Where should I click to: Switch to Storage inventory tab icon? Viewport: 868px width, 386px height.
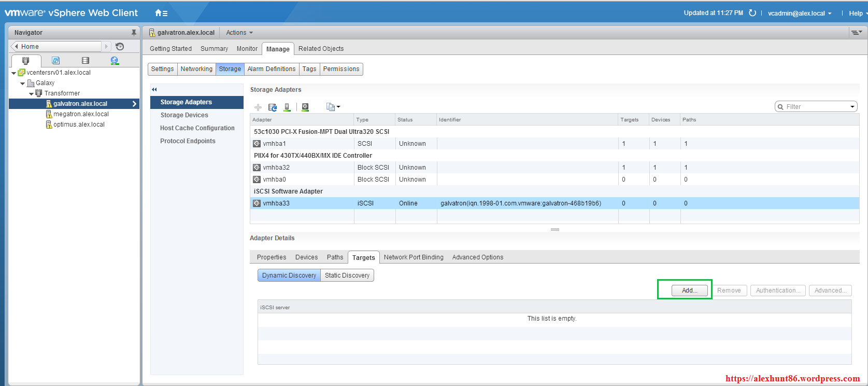coord(86,61)
